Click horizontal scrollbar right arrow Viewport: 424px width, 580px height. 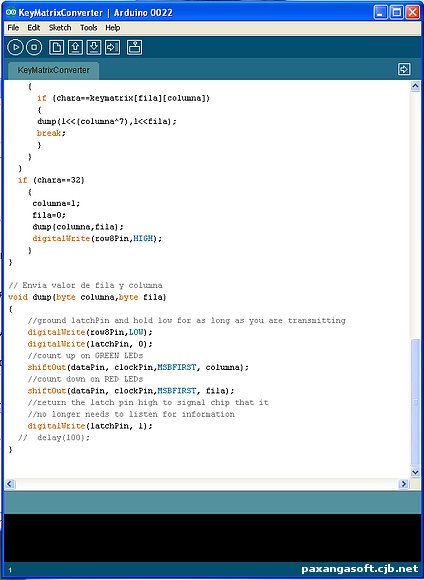click(403, 483)
